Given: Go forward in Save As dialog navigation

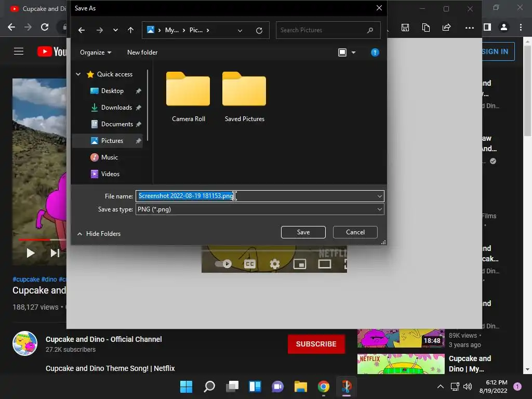Looking at the screenshot, I should [99, 30].
